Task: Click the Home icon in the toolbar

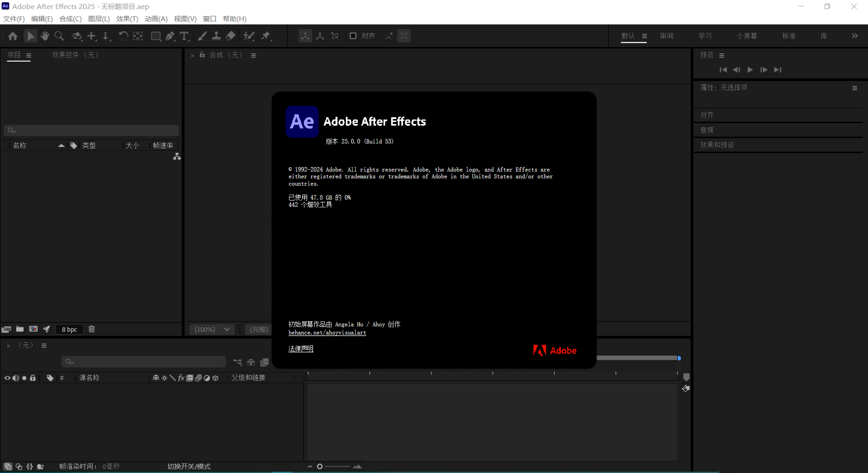Action: (x=13, y=36)
